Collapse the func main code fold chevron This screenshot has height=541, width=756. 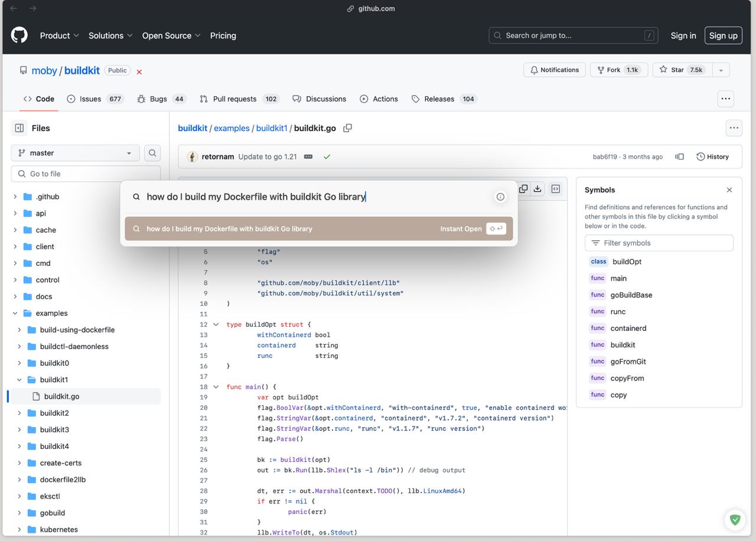click(216, 387)
